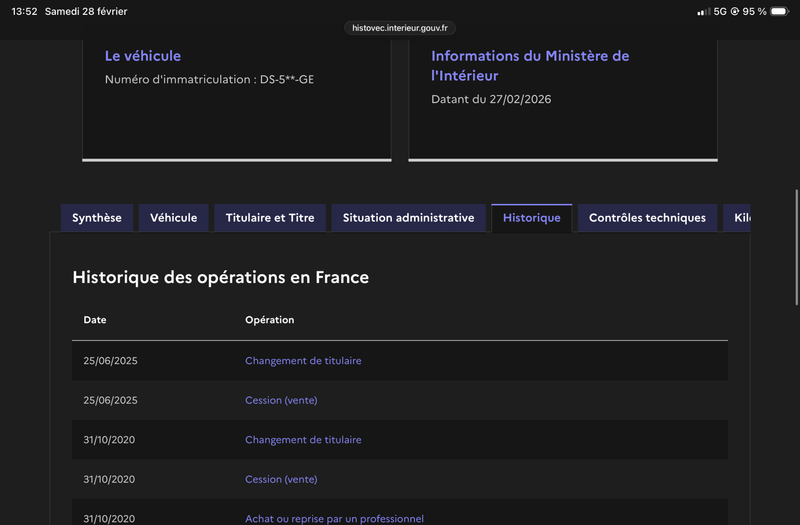800x525 pixels.
Task: Click Cession (vente) from 31/10/2020
Action: [281, 480]
